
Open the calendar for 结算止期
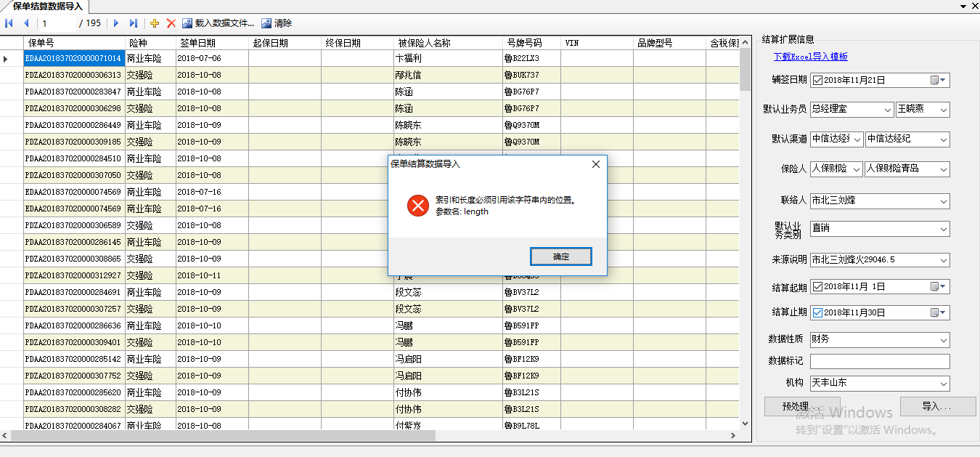pyautogui.click(x=939, y=312)
